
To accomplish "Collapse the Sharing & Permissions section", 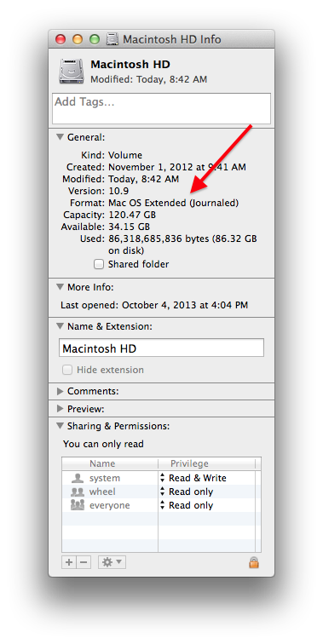I will [61, 426].
